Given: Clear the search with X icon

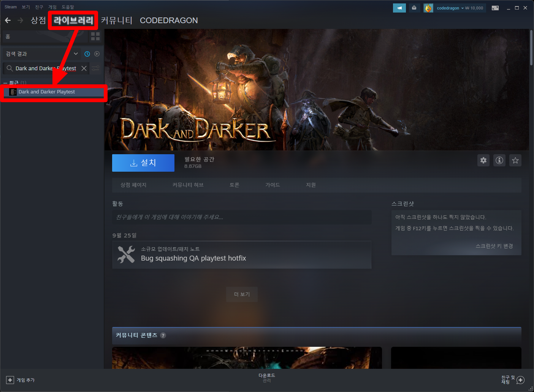Looking at the screenshot, I should point(84,68).
